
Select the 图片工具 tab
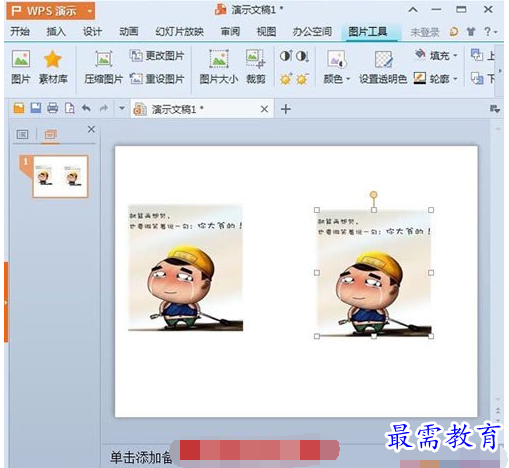[368, 32]
